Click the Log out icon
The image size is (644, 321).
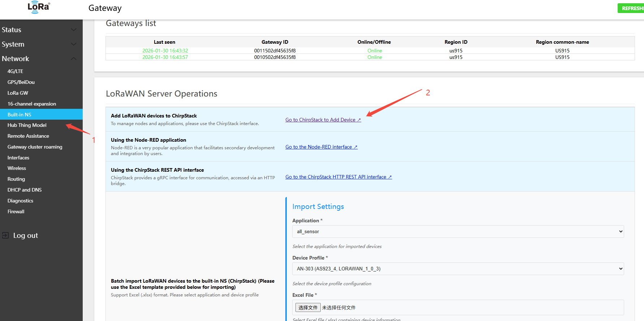[x=5, y=235]
